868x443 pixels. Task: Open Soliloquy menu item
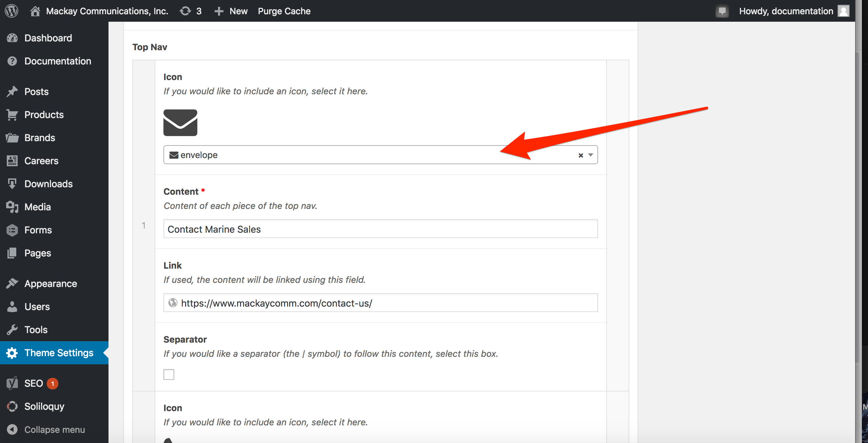click(54, 406)
